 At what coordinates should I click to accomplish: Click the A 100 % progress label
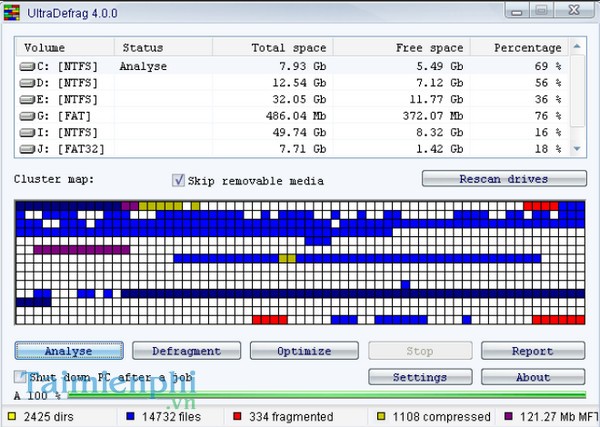point(37,395)
